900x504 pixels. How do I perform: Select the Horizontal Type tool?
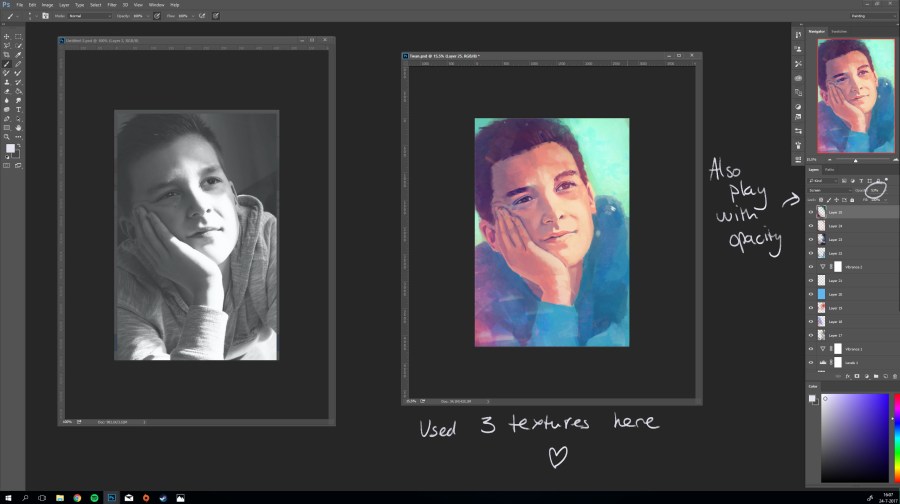[18, 110]
